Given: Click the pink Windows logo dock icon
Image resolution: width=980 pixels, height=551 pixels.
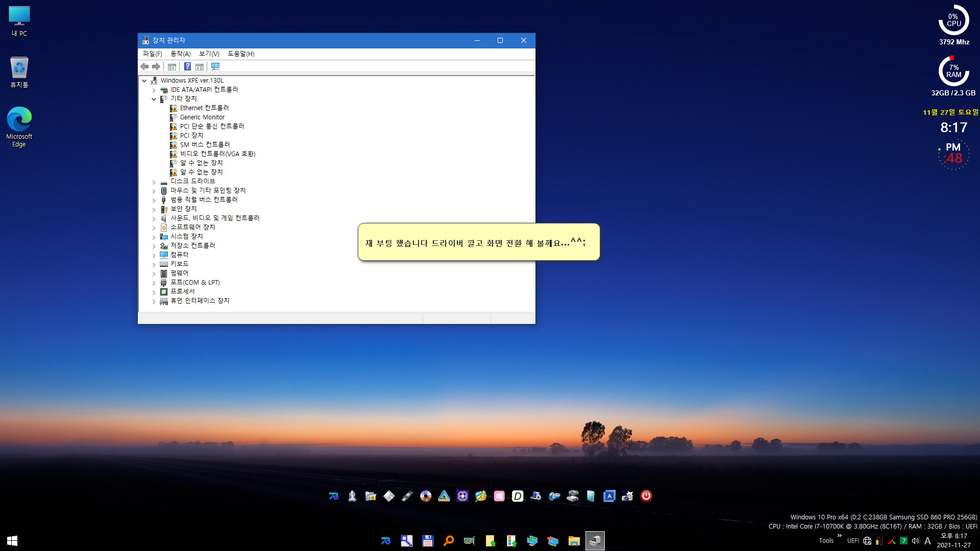Looking at the screenshot, I should coord(499,496).
